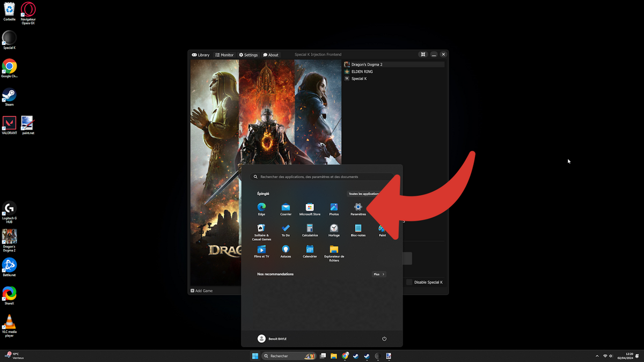644x362 pixels.
Task: Open the About tab in Special K
Action: click(x=271, y=55)
